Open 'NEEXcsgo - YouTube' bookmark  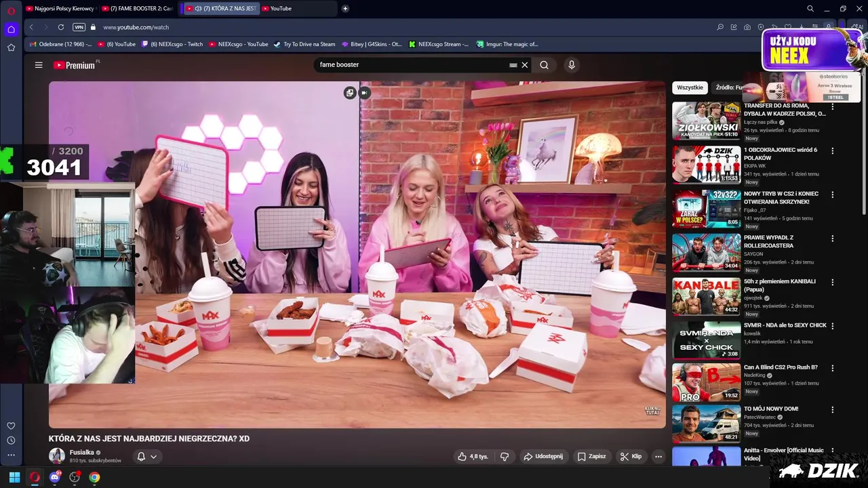click(238, 44)
